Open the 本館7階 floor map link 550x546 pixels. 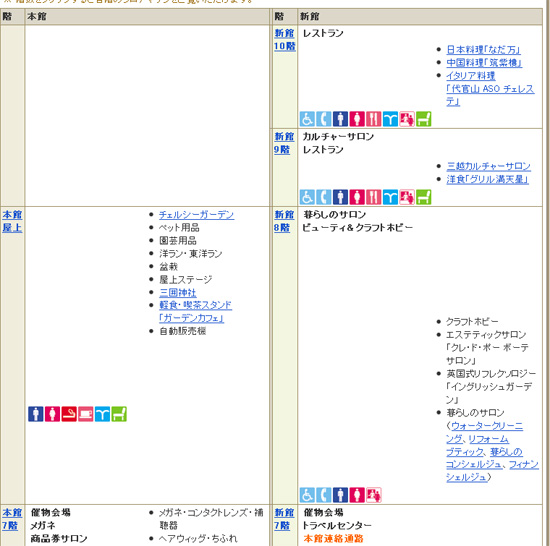coord(12,519)
